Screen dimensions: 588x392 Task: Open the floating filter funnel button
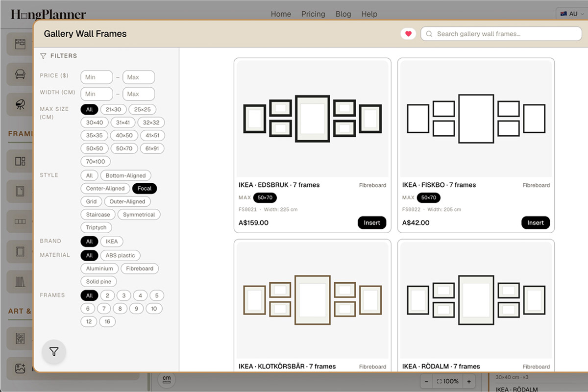(x=54, y=352)
